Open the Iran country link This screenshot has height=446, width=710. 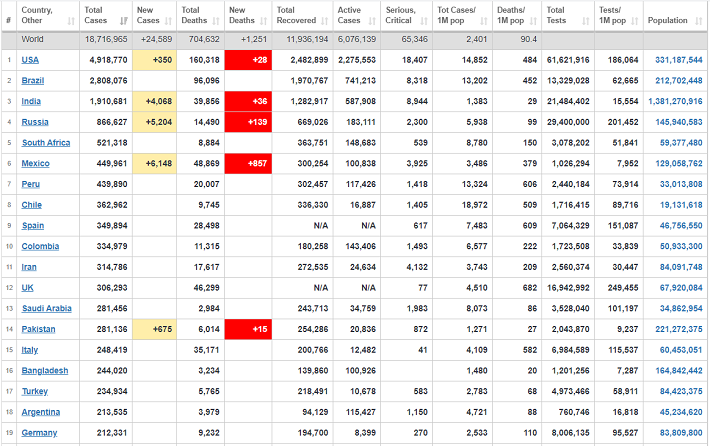click(x=29, y=267)
